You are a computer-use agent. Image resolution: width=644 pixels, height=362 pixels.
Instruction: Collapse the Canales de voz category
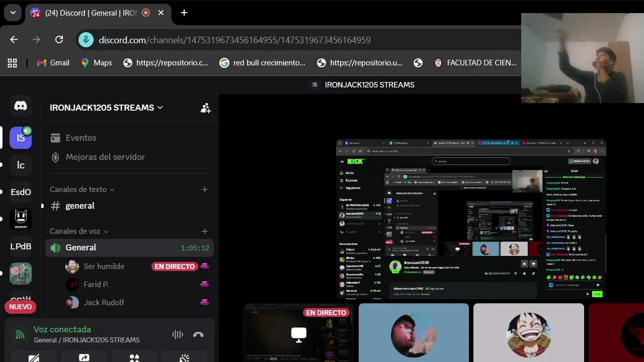pyautogui.click(x=79, y=231)
